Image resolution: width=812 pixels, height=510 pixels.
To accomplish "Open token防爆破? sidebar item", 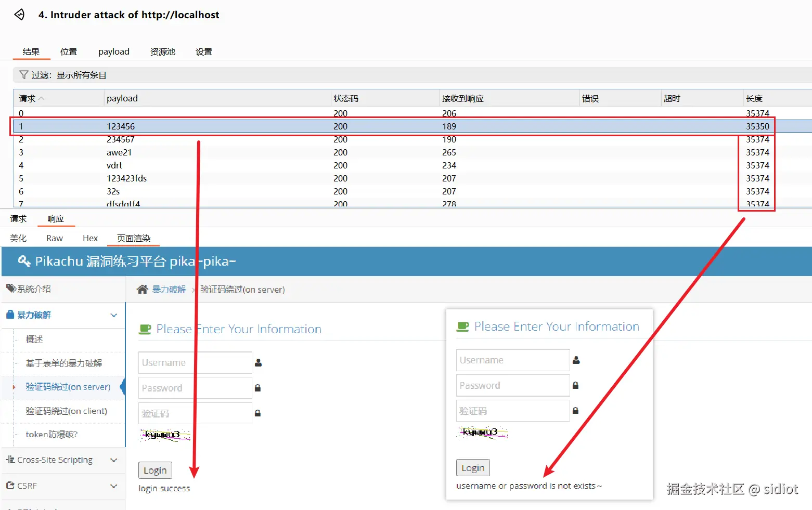I will (x=51, y=434).
